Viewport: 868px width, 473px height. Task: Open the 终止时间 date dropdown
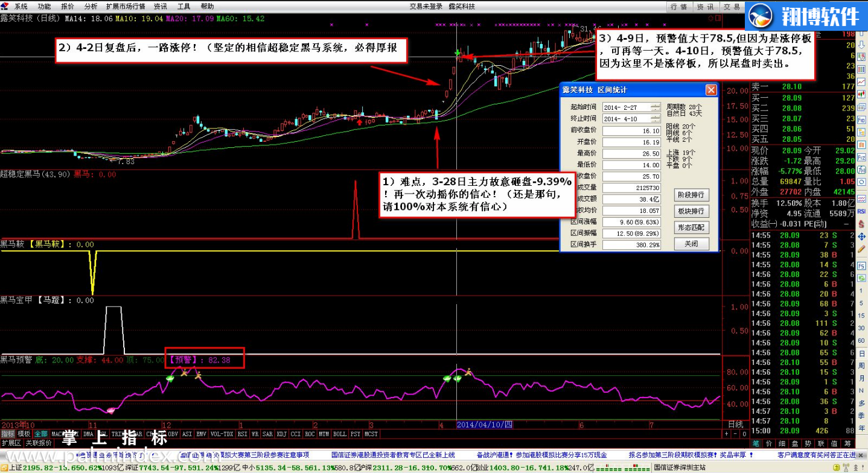click(x=656, y=118)
